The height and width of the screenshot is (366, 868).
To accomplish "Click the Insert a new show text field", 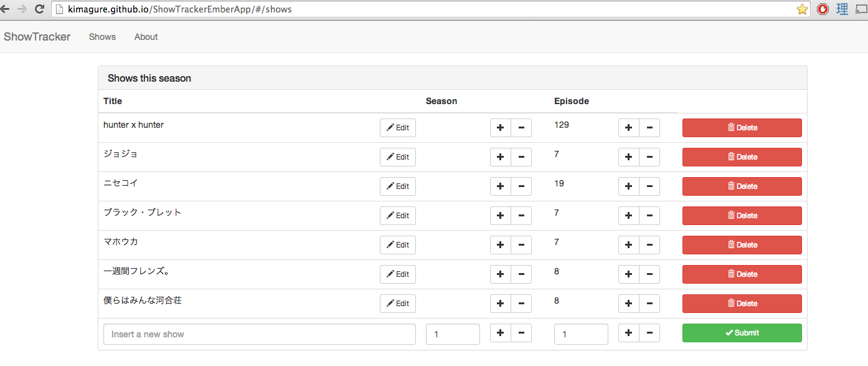I will [x=259, y=334].
